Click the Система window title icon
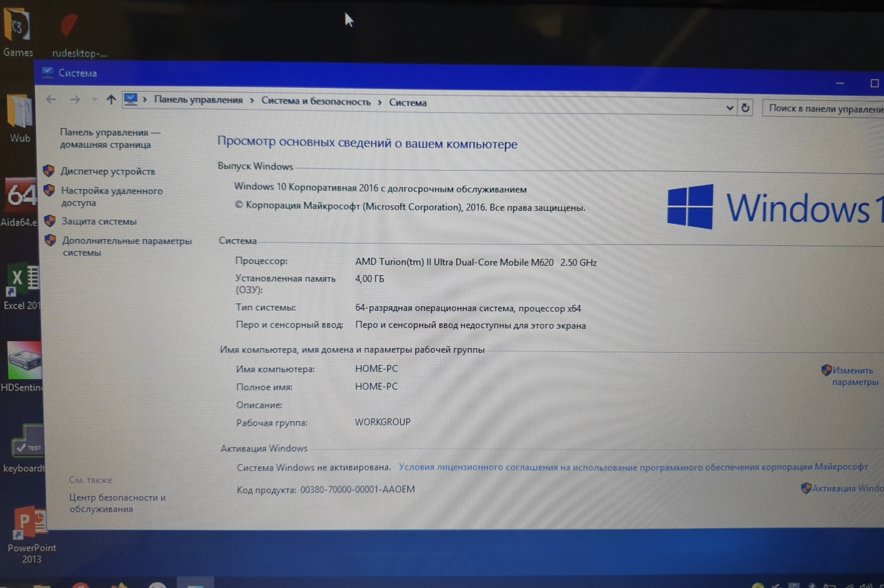This screenshot has width=884, height=588. [x=48, y=72]
